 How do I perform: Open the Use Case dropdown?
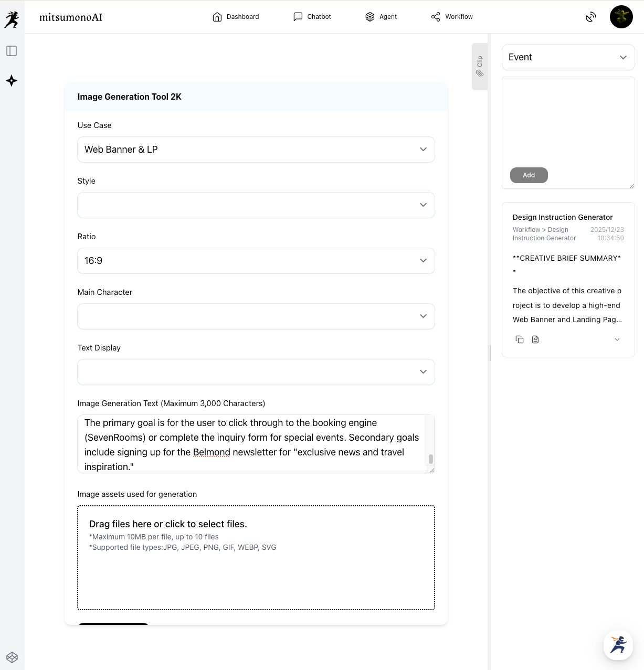point(256,150)
